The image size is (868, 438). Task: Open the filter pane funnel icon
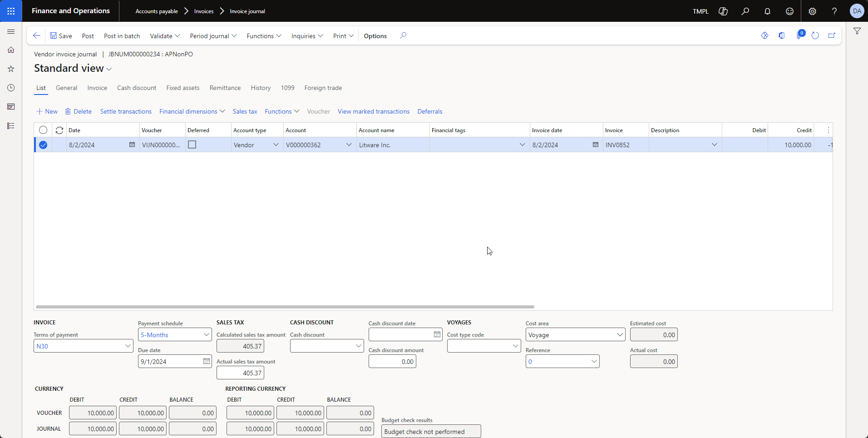pyautogui.click(x=857, y=31)
